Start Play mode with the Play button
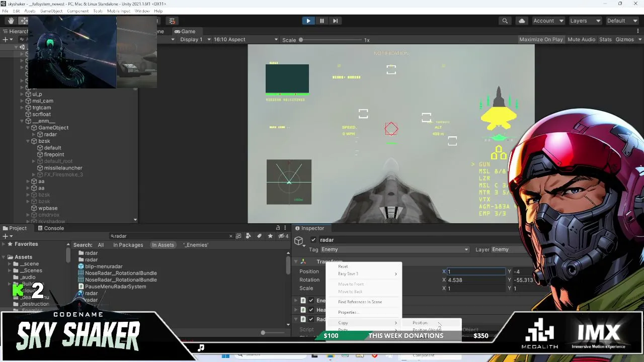 point(308,21)
